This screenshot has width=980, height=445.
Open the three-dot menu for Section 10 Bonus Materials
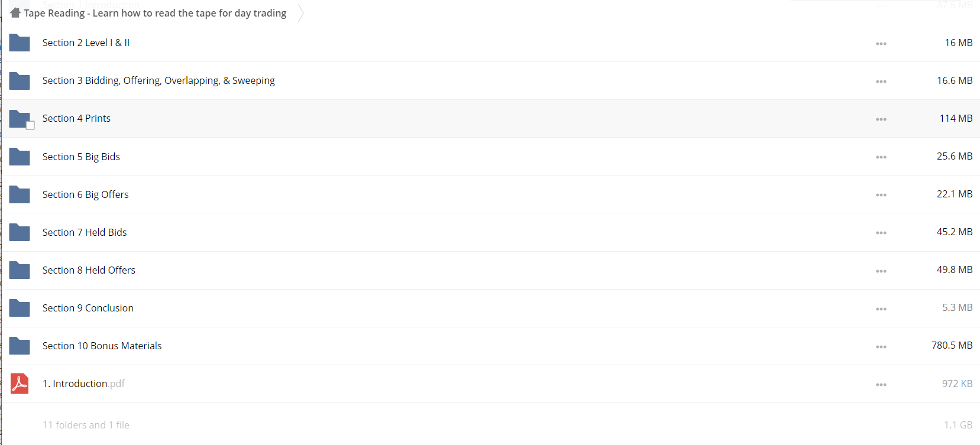(881, 347)
